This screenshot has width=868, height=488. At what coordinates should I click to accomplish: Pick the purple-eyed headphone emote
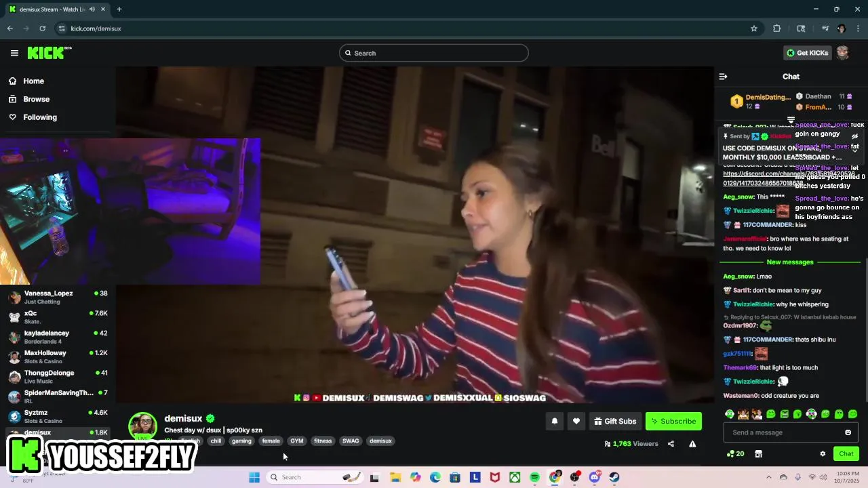coord(811,414)
